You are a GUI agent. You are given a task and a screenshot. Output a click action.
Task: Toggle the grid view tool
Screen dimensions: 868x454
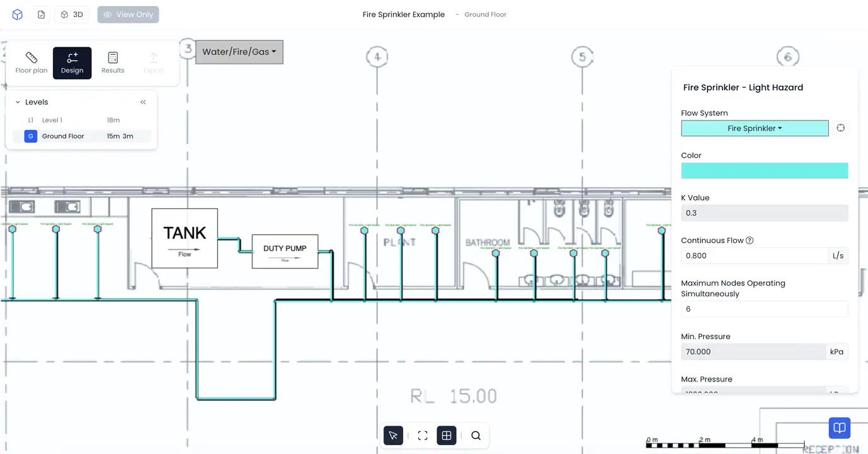click(x=447, y=436)
